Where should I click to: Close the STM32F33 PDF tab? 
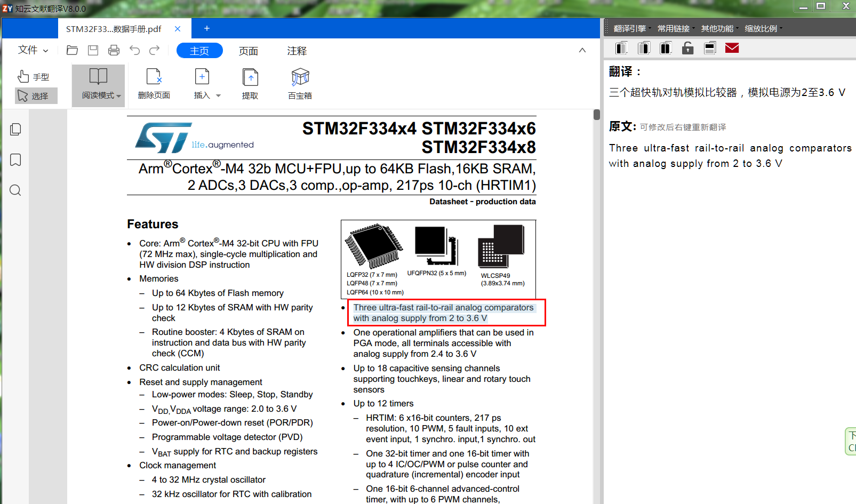click(x=178, y=29)
